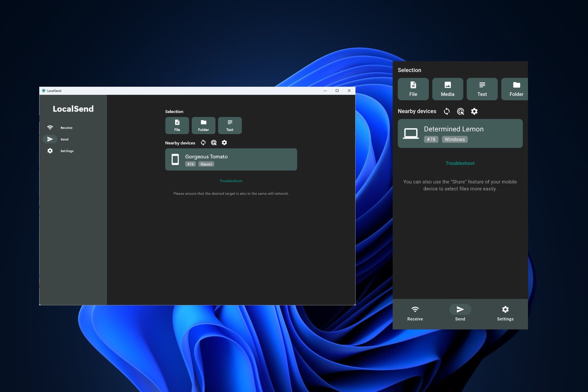Open gear icon next to mobile Nearby devices
588x392 pixels.
(x=474, y=111)
